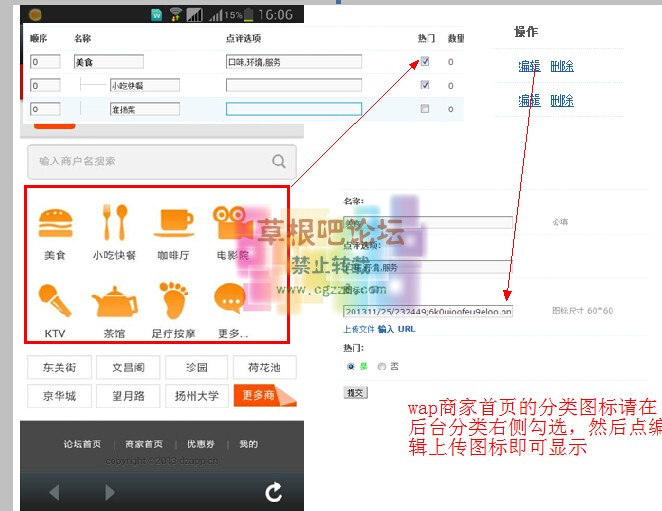Click the order field in 淮扬菜 row
This screenshot has height=511, width=662.
tap(45, 109)
